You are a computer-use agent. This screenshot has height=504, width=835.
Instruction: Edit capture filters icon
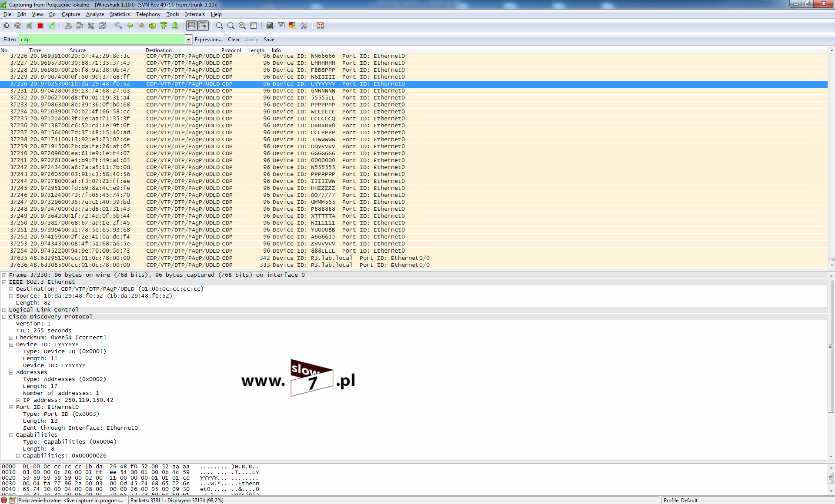270,26
